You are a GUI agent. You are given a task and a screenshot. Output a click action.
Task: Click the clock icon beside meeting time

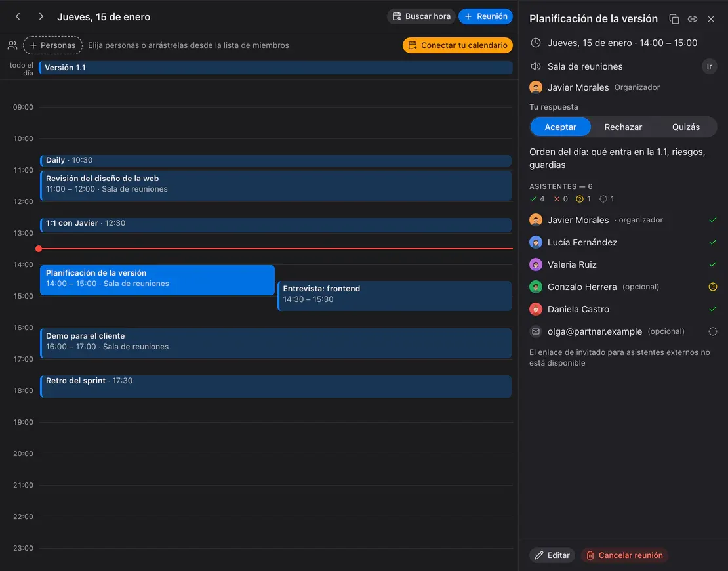click(536, 43)
